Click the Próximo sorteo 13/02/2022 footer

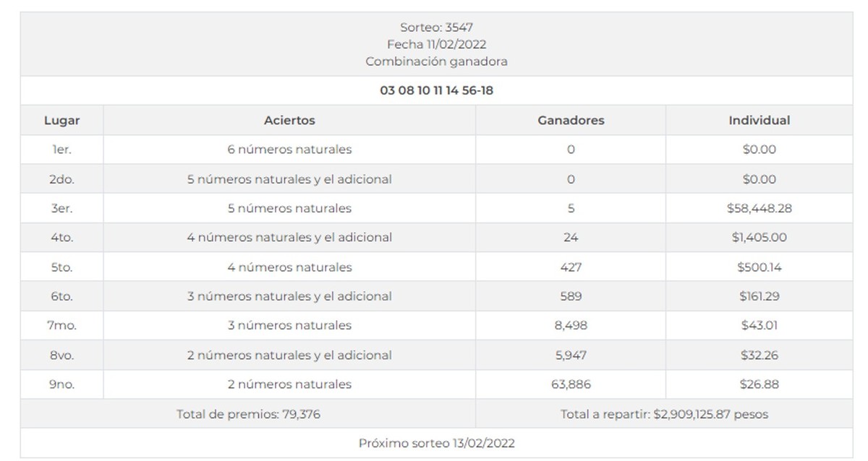436,443
